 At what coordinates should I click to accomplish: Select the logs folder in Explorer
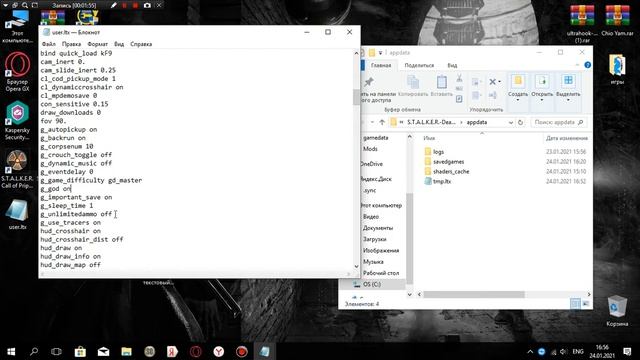tap(438, 152)
